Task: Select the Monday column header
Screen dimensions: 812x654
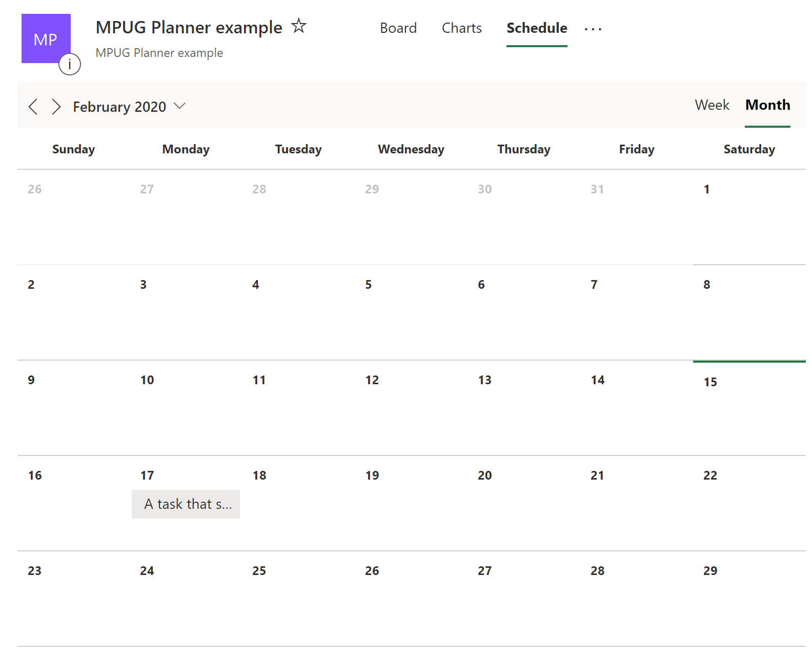Action: pos(186,149)
